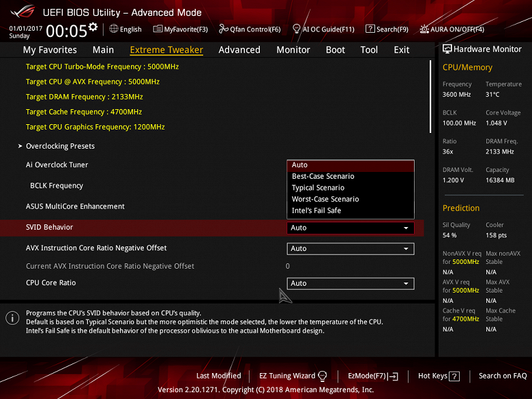Click the Prediction heading

[461, 208]
